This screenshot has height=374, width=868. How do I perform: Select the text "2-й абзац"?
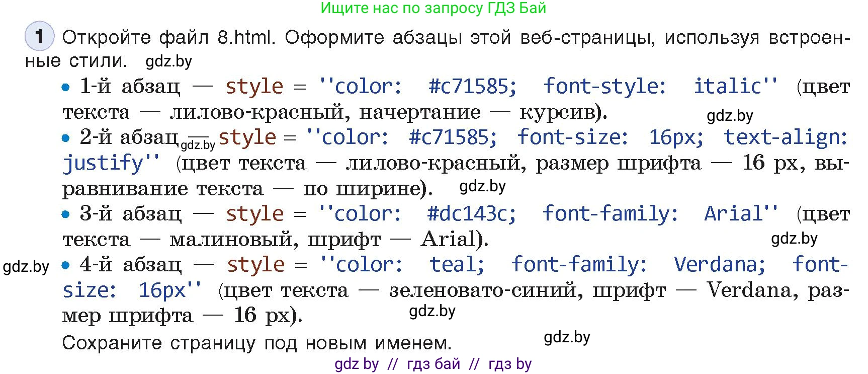(129, 137)
